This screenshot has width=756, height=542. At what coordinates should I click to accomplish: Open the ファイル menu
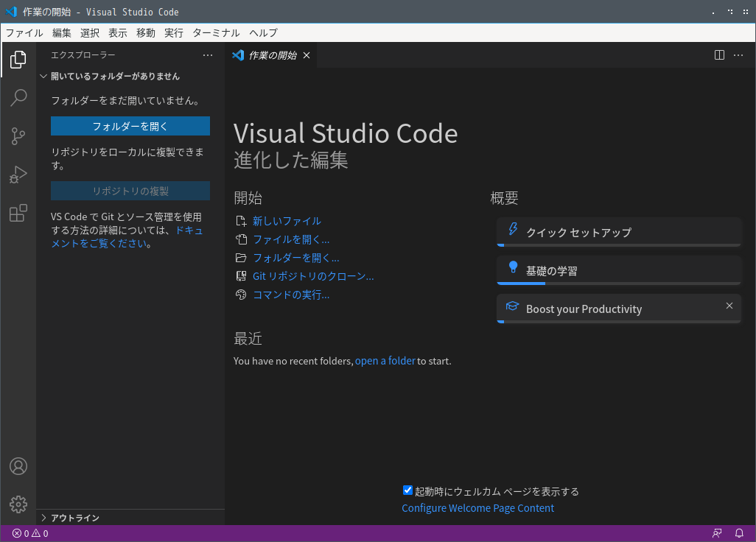pos(24,32)
